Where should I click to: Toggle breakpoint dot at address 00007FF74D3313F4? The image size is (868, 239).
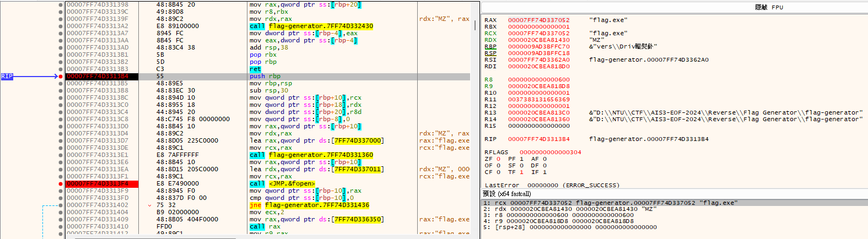(61, 184)
